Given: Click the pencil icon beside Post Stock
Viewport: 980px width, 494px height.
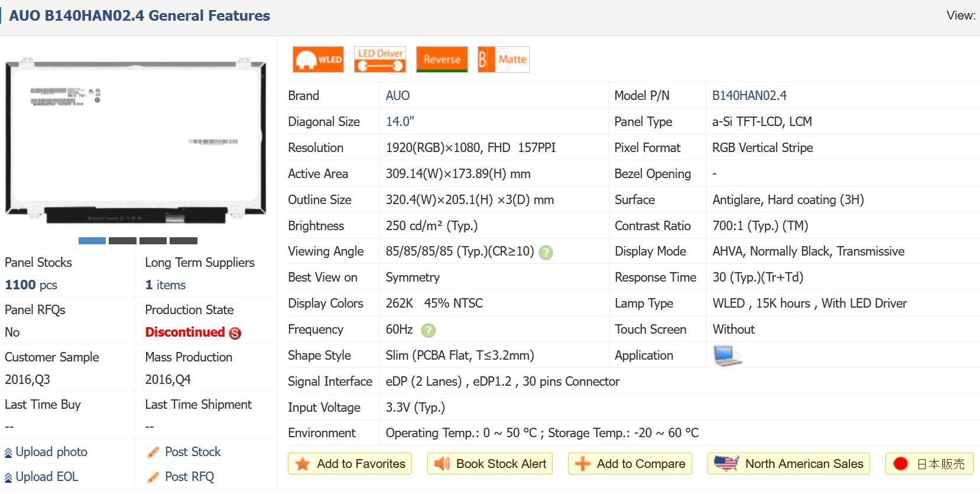Looking at the screenshot, I should pyautogui.click(x=153, y=453).
